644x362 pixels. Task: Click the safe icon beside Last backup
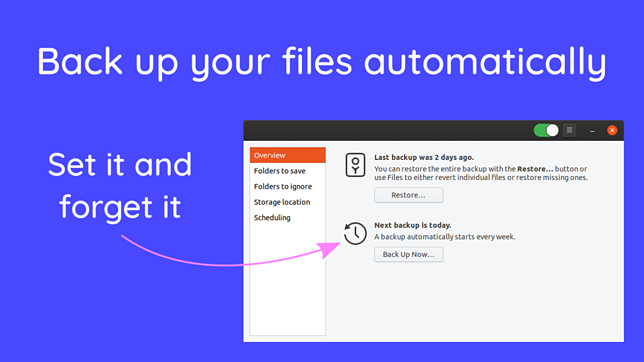pyautogui.click(x=355, y=166)
